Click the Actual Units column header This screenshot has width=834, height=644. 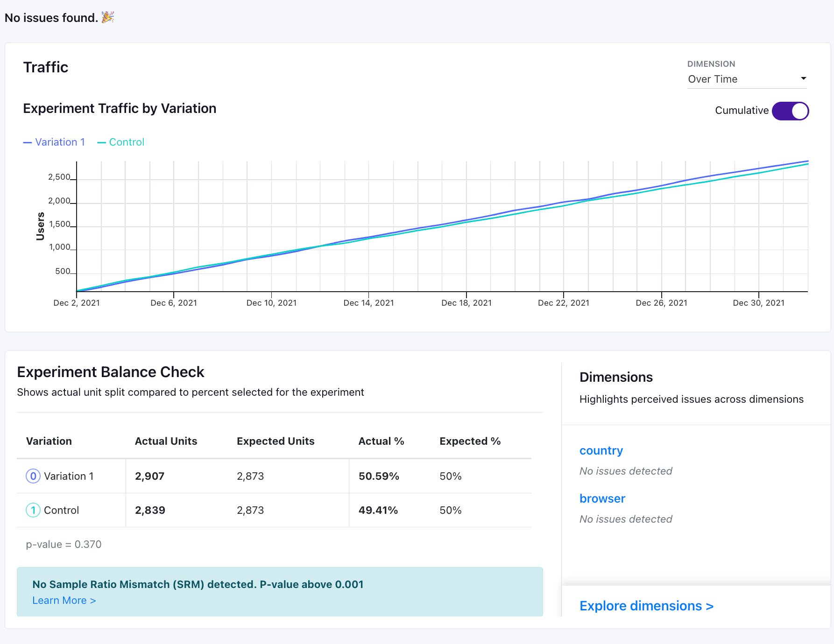pyautogui.click(x=166, y=441)
